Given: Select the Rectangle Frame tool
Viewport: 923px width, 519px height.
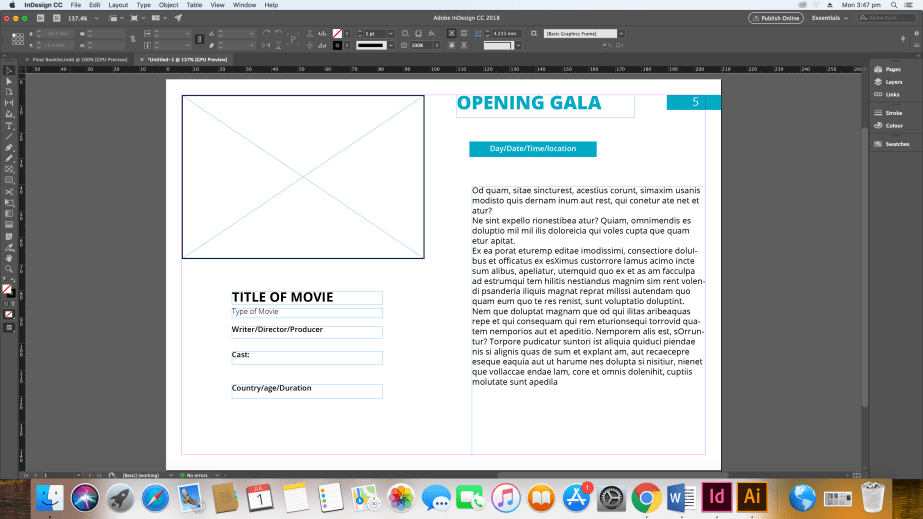Looking at the screenshot, I should tap(9, 169).
